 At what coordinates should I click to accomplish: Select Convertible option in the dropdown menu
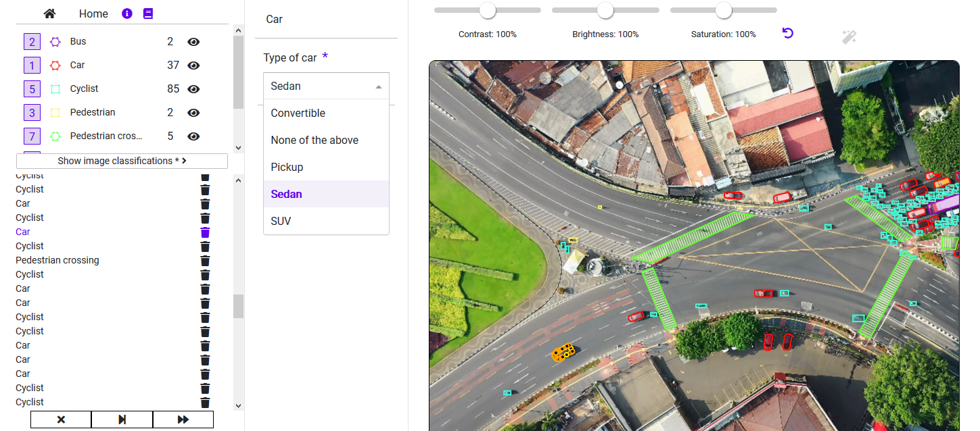pos(298,113)
